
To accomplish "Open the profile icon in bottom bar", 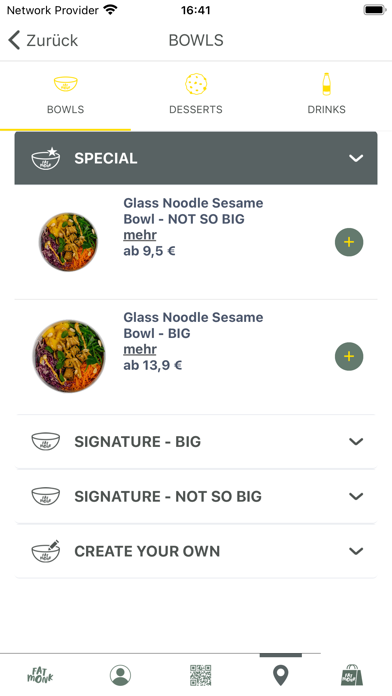I will click(120, 676).
